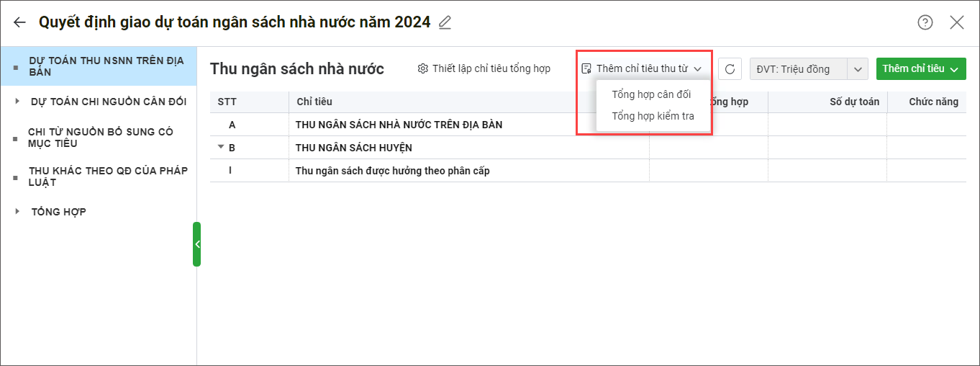Screen dimensions: 980x366
Task: Select Tổng hợp cân đối menu option
Action: click(650, 94)
